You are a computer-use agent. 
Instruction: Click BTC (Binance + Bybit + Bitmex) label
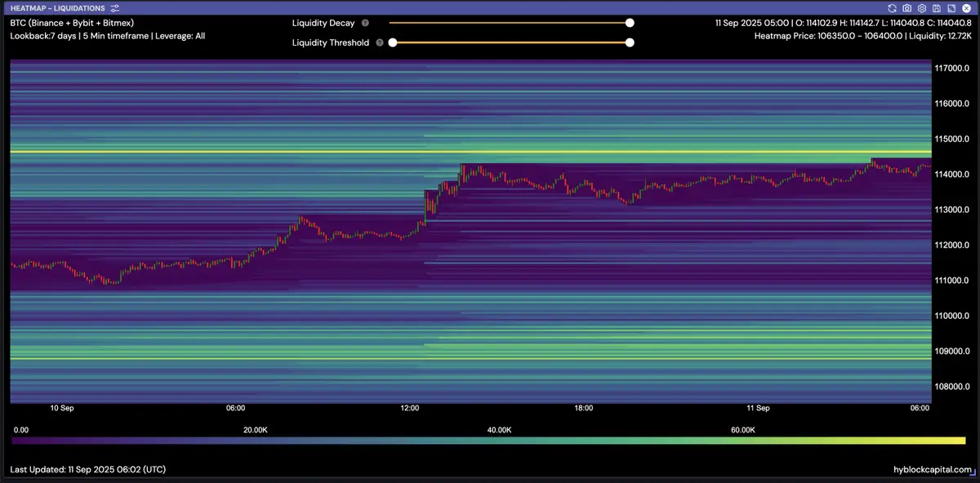[x=73, y=24]
